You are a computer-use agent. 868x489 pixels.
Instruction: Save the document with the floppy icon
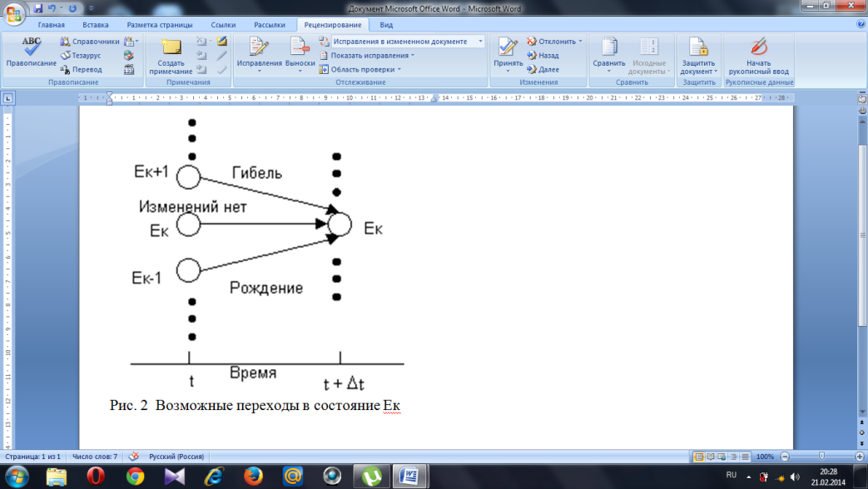pyautogui.click(x=38, y=8)
